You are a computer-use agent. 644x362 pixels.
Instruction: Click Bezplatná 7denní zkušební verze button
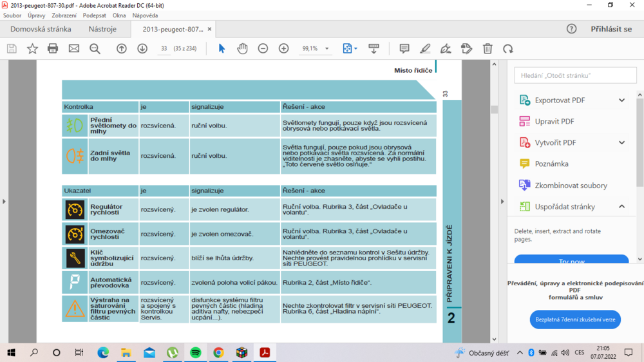(x=575, y=319)
